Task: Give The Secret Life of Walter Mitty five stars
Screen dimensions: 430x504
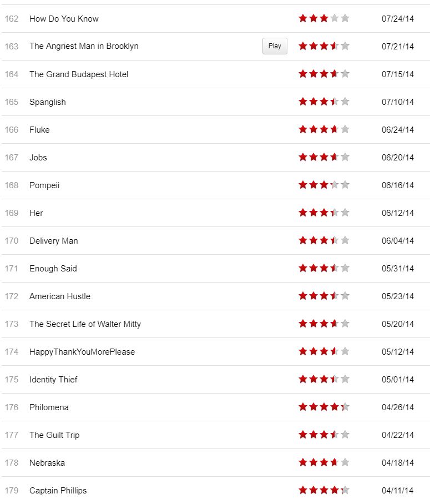Action: point(345,324)
